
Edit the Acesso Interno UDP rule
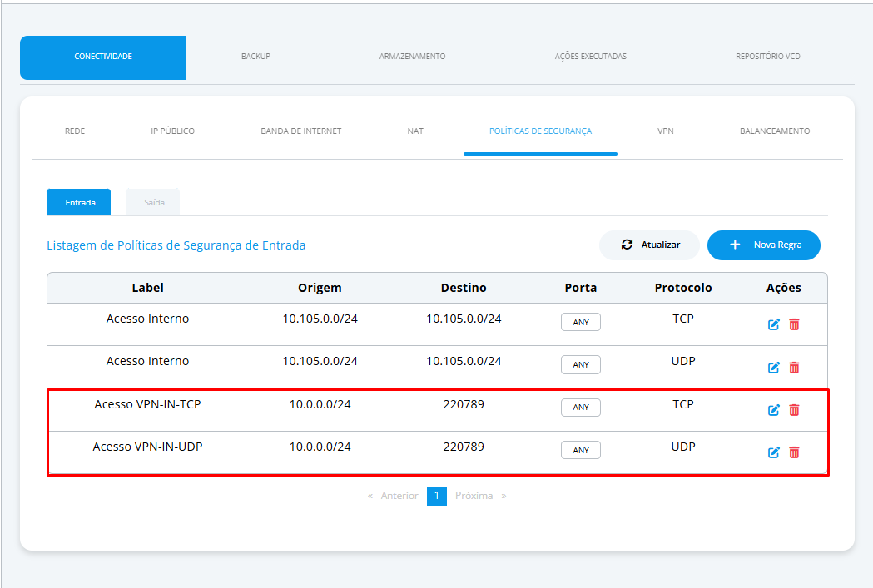(773, 367)
